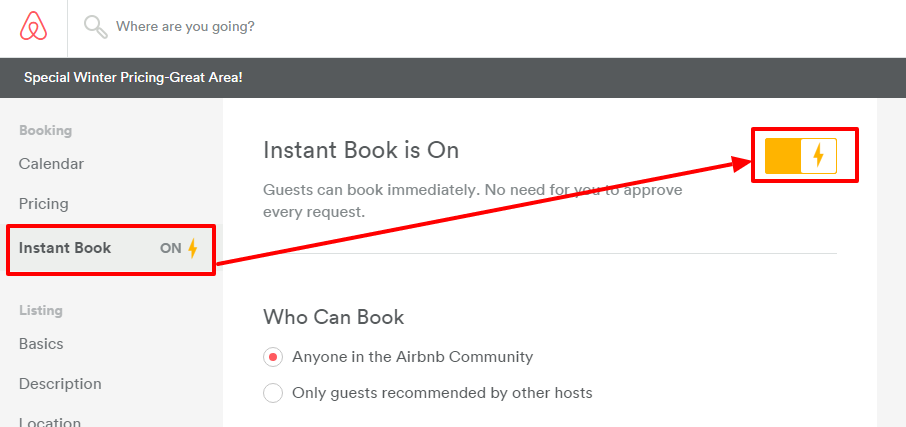
Task: Click the ON status text beside Instant Book
Action: 170,248
